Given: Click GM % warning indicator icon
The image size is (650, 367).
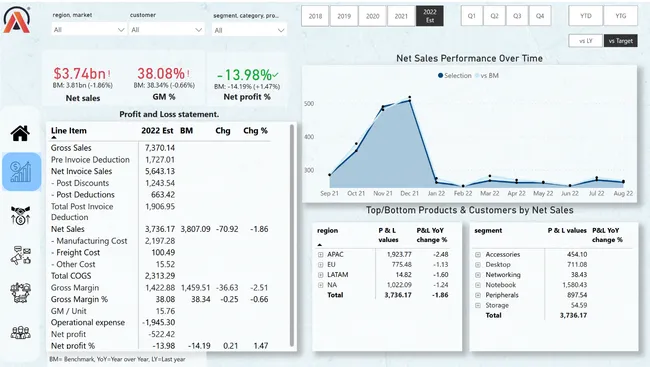Looking at the screenshot, I should click(188, 73).
